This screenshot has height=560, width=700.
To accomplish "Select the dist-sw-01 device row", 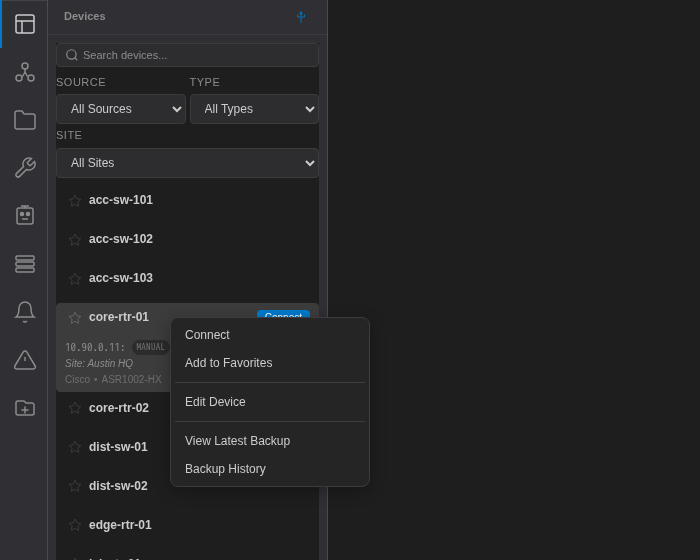I will [113, 447].
